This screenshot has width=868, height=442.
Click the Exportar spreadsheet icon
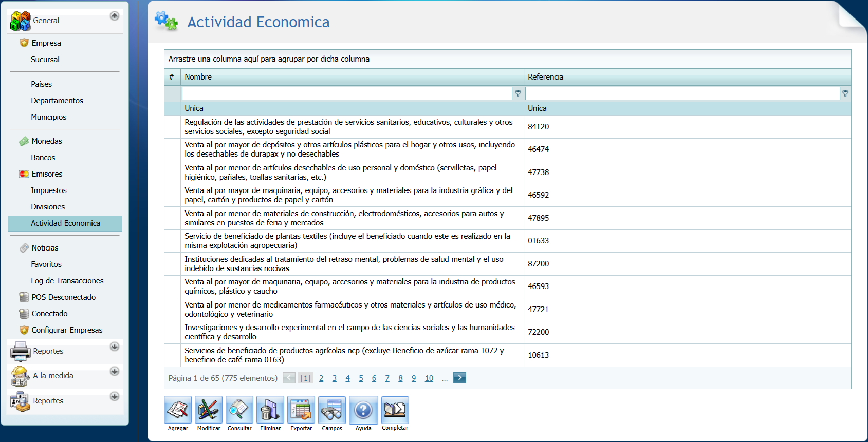click(x=301, y=410)
